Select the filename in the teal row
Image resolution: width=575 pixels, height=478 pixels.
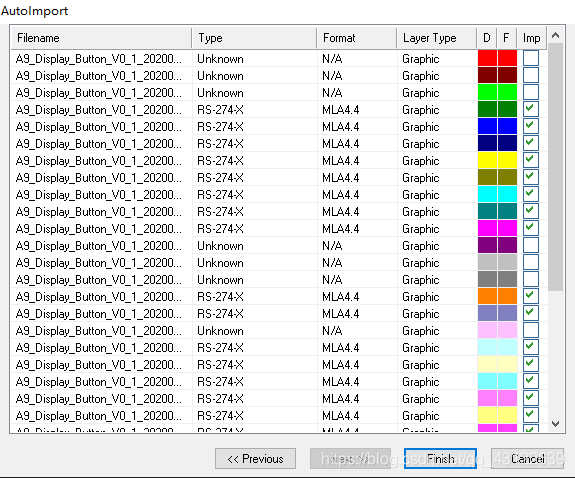[98, 212]
